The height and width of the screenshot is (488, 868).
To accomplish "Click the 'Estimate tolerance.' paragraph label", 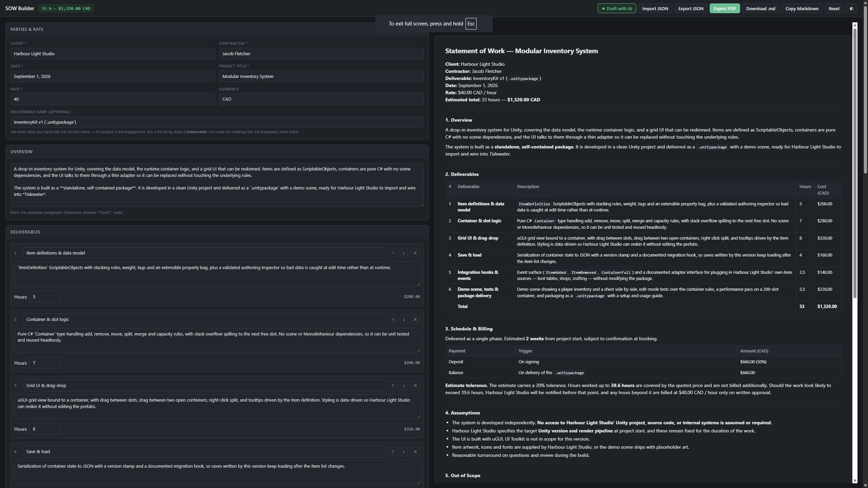I will point(466,385).
